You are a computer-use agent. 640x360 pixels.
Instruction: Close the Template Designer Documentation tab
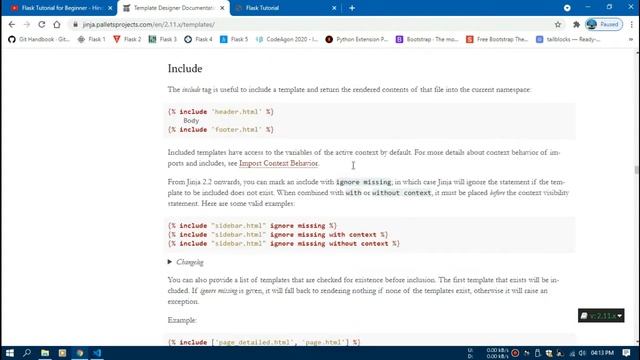tap(222, 8)
